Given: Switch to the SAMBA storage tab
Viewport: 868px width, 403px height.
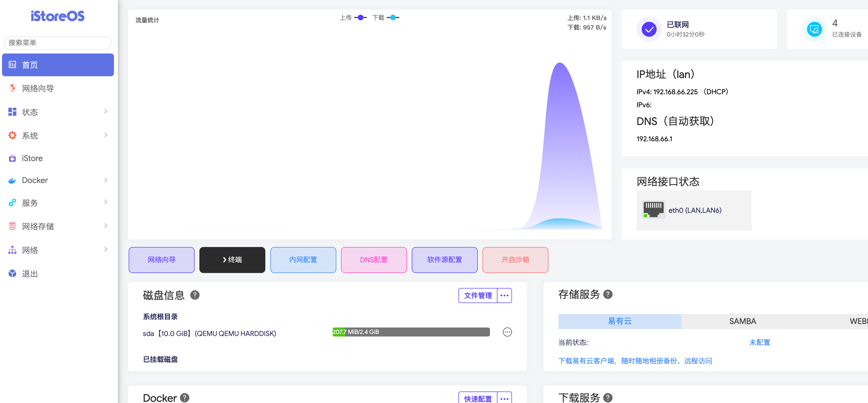Looking at the screenshot, I should coord(742,321).
